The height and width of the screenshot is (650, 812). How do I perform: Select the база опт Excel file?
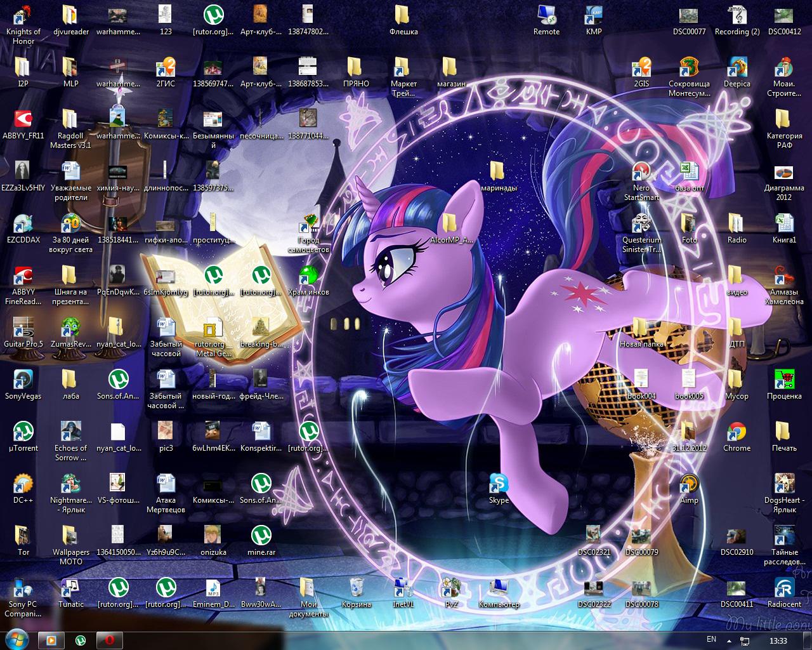(690, 176)
